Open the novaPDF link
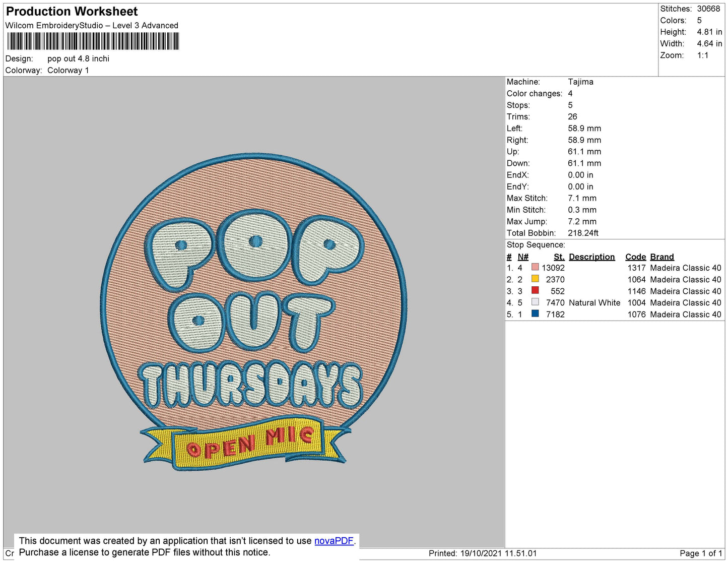The height and width of the screenshot is (563, 728). [x=334, y=541]
